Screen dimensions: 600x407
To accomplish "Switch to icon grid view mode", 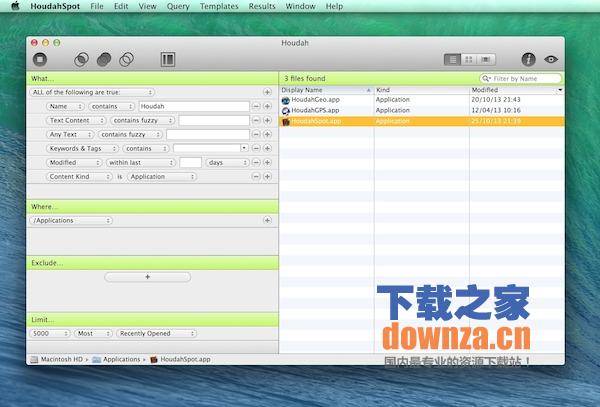I will 469,59.
